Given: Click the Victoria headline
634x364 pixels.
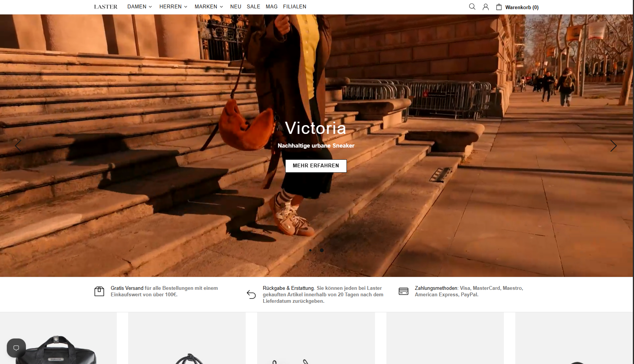Looking at the screenshot, I should pos(316,128).
